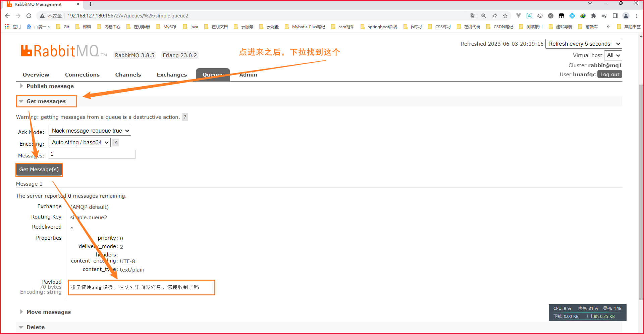Reload the RabbitMQ management page
The image size is (644, 334).
[29, 16]
